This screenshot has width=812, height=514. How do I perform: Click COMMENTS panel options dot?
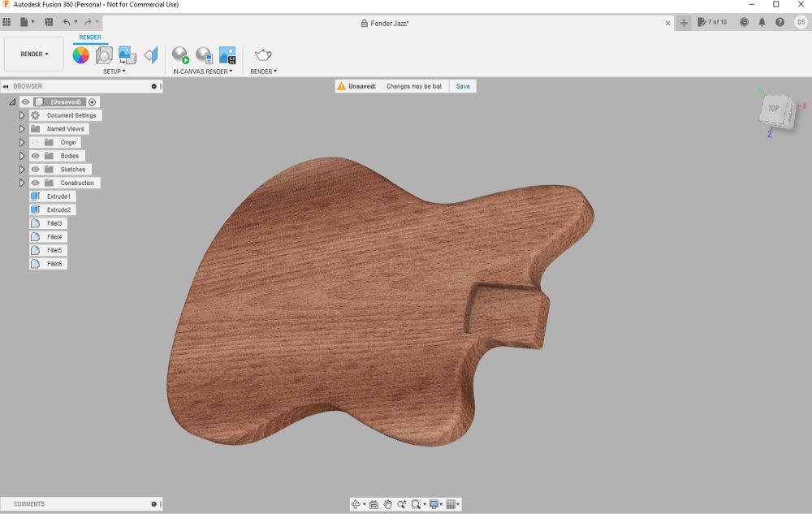tap(153, 504)
